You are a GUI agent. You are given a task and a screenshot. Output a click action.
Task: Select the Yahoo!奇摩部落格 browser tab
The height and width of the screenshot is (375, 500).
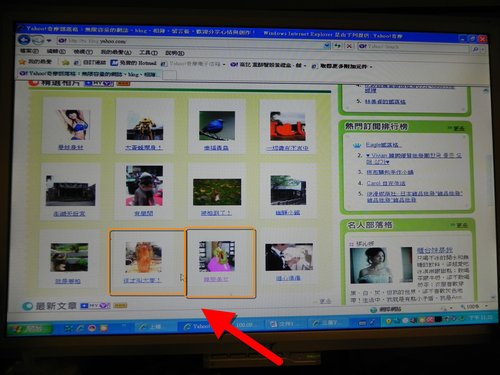pyautogui.click(x=89, y=74)
